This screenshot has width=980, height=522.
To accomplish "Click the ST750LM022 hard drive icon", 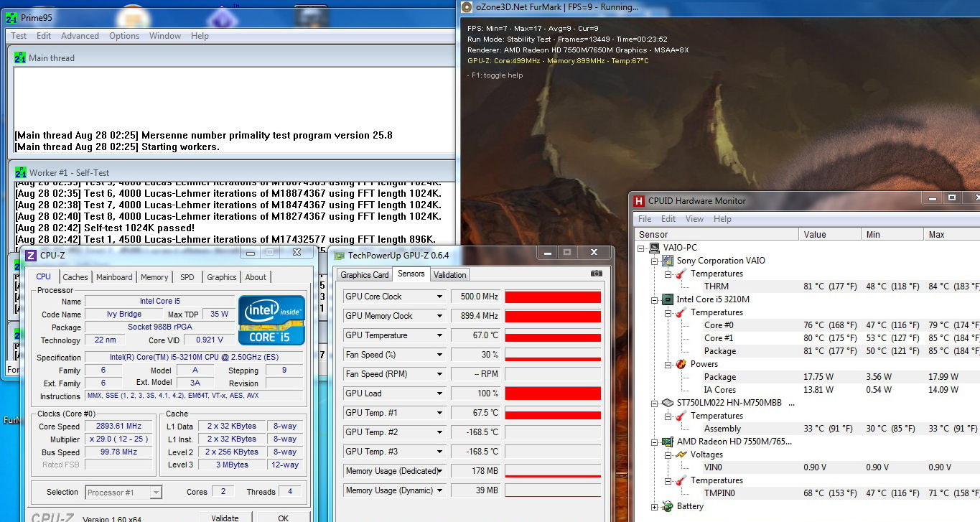I will pyautogui.click(x=667, y=403).
